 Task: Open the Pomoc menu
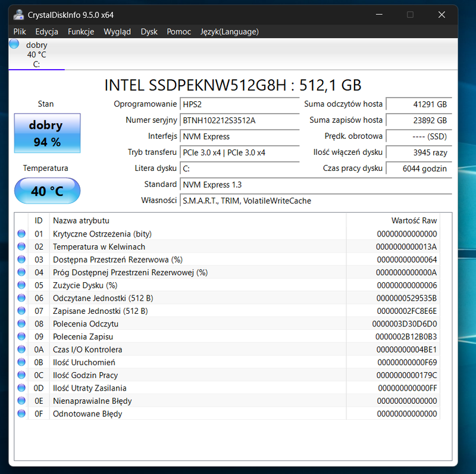coord(179,32)
